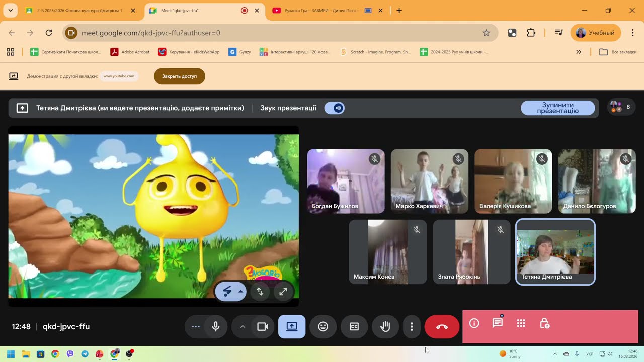Expand annotation tools arrow on presentation

click(241, 291)
